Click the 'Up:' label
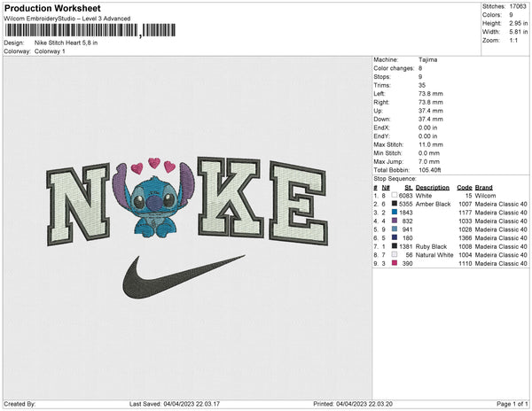Screen dimensions: 532x411 378,111
